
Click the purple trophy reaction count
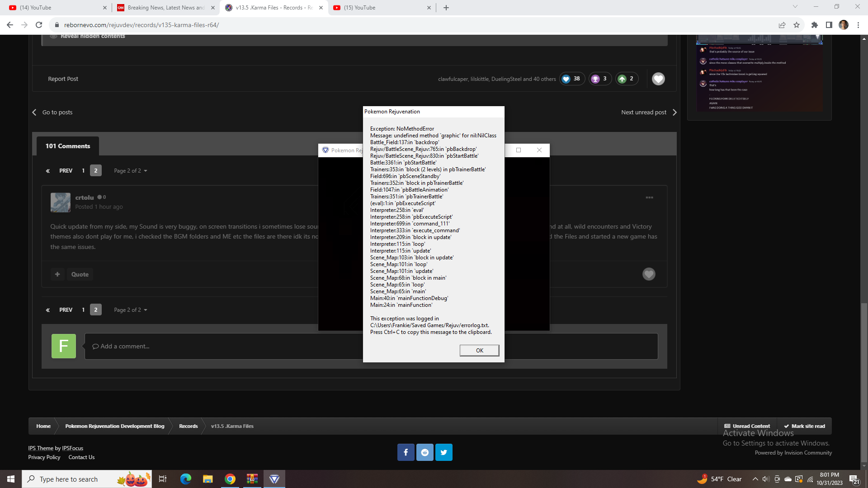point(600,79)
